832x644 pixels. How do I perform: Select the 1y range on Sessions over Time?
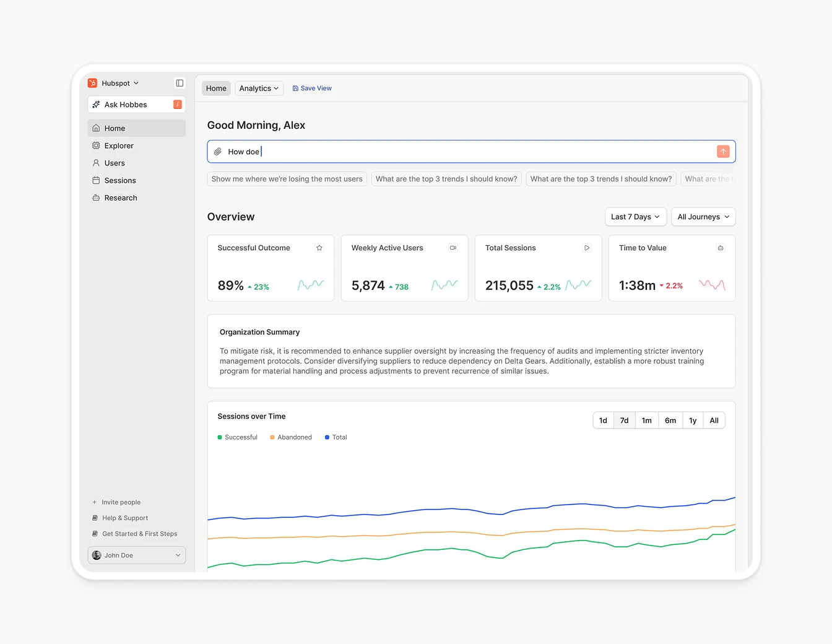click(x=693, y=420)
